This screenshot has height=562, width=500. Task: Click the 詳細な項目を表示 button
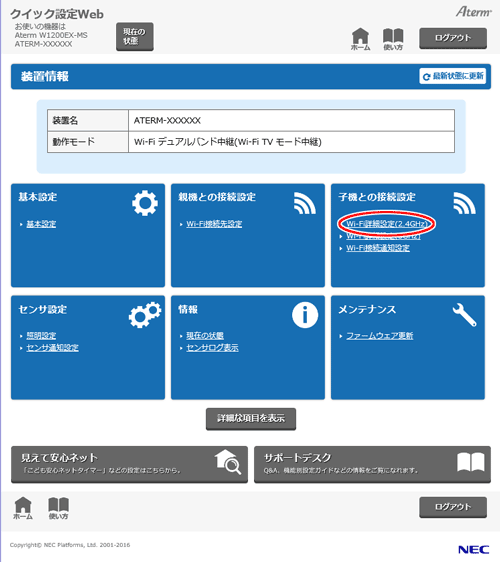click(251, 418)
